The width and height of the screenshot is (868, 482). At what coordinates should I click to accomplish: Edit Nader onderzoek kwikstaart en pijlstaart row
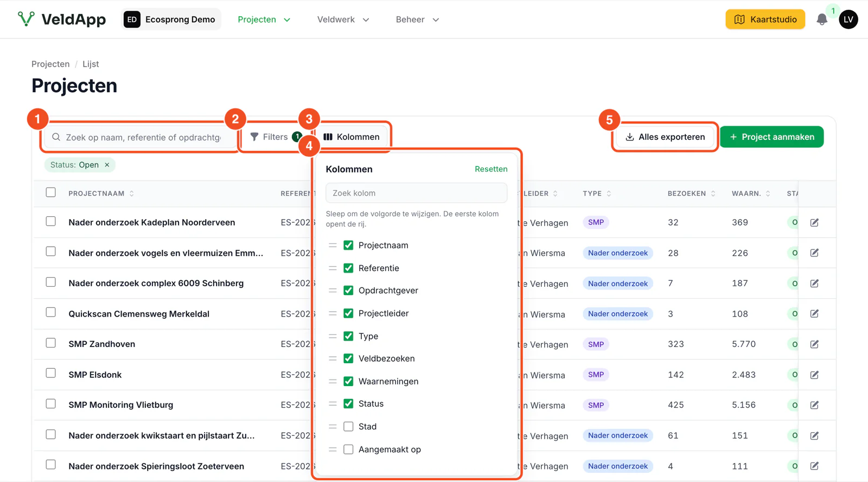point(814,435)
